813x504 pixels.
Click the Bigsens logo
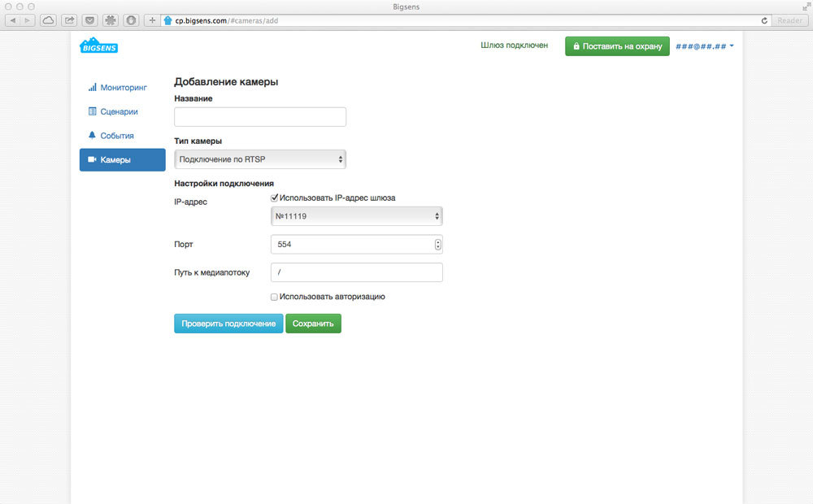click(x=98, y=46)
